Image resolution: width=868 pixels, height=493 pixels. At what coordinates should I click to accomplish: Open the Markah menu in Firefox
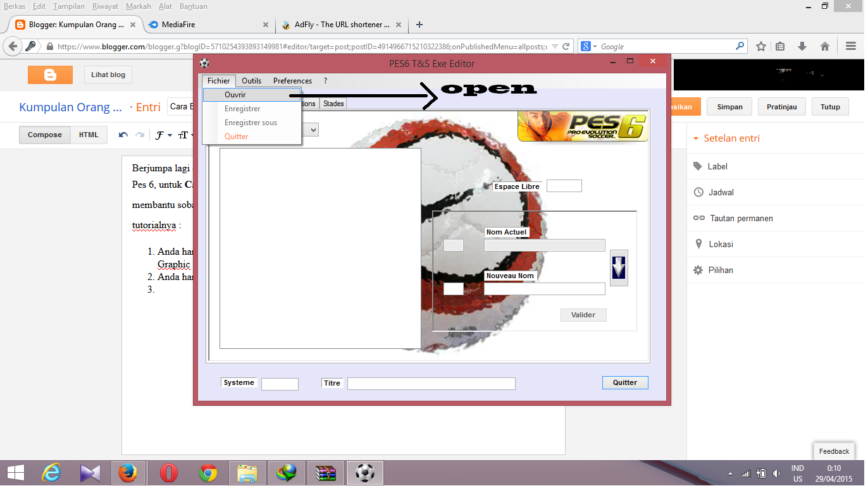tap(138, 6)
